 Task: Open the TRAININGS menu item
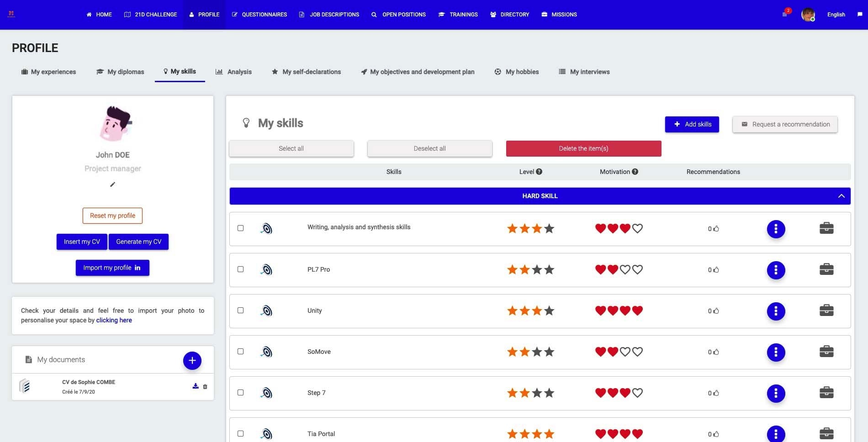tap(458, 14)
